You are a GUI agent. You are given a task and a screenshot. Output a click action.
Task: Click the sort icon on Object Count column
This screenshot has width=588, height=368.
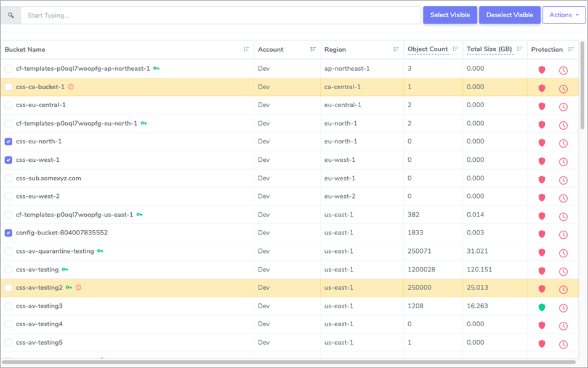454,49
